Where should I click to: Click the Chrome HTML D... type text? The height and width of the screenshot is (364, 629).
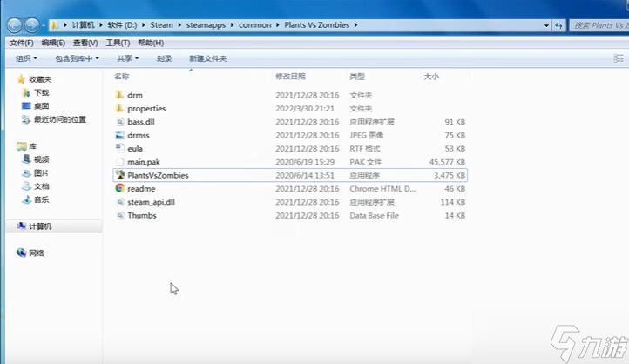point(382,188)
